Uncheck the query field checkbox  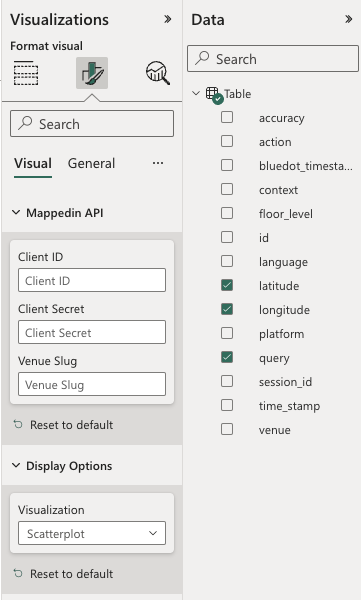tap(227, 357)
